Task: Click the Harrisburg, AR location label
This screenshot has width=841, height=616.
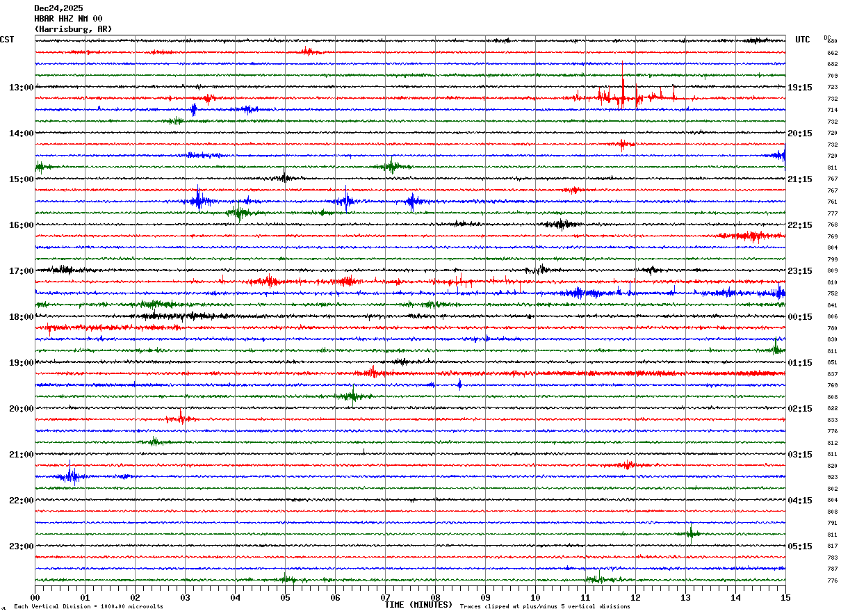Action: pyautogui.click(x=72, y=29)
